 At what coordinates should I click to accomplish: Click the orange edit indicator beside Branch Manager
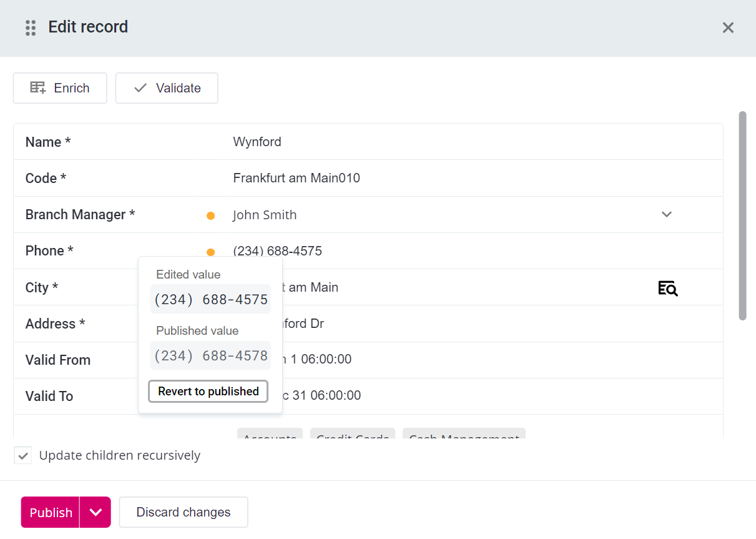point(211,215)
